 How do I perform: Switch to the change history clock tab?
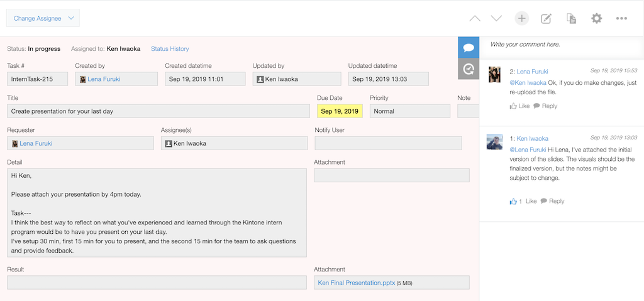coord(469,69)
